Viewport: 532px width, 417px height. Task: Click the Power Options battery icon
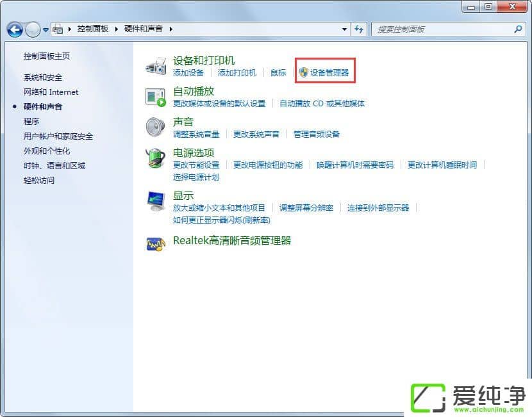(156, 158)
